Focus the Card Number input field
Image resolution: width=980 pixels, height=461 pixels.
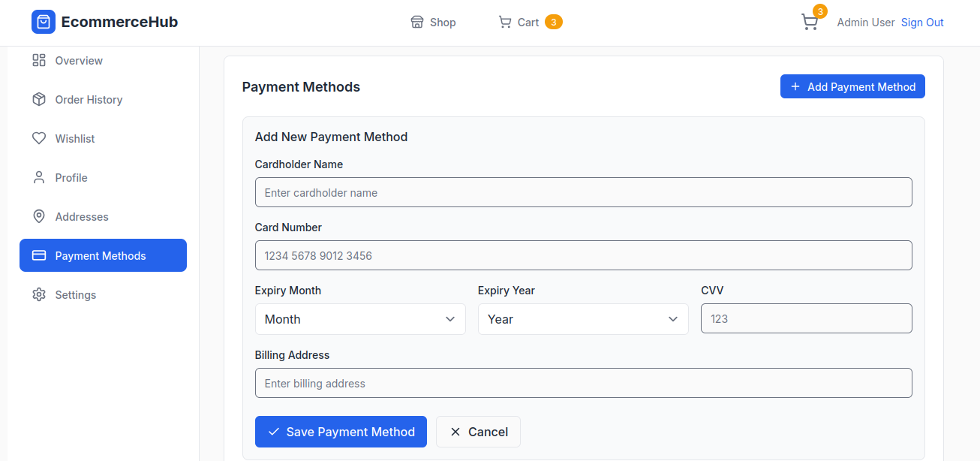[583, 256]
